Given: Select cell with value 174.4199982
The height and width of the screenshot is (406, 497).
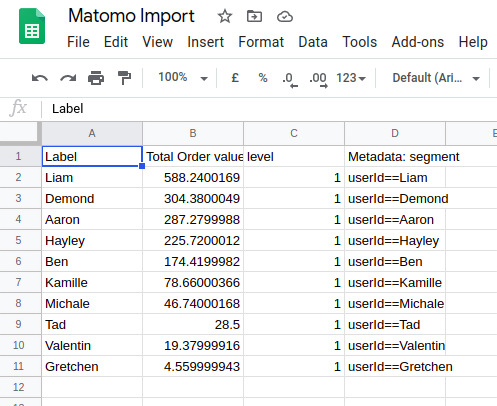Looking at the screenshot, I should (193, 261).
